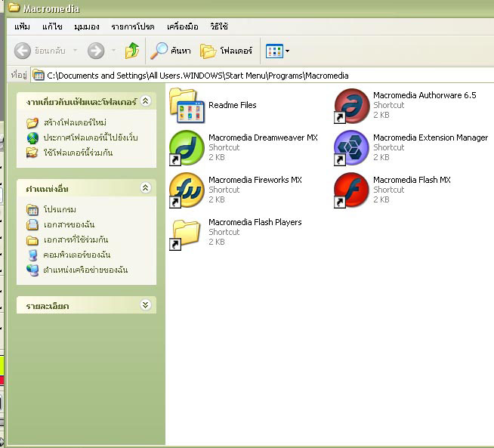Open เอกสารที่ใช้ร่วมกัน (Shared Documents) link
494x448 pixels.
(x=76, y=239)
